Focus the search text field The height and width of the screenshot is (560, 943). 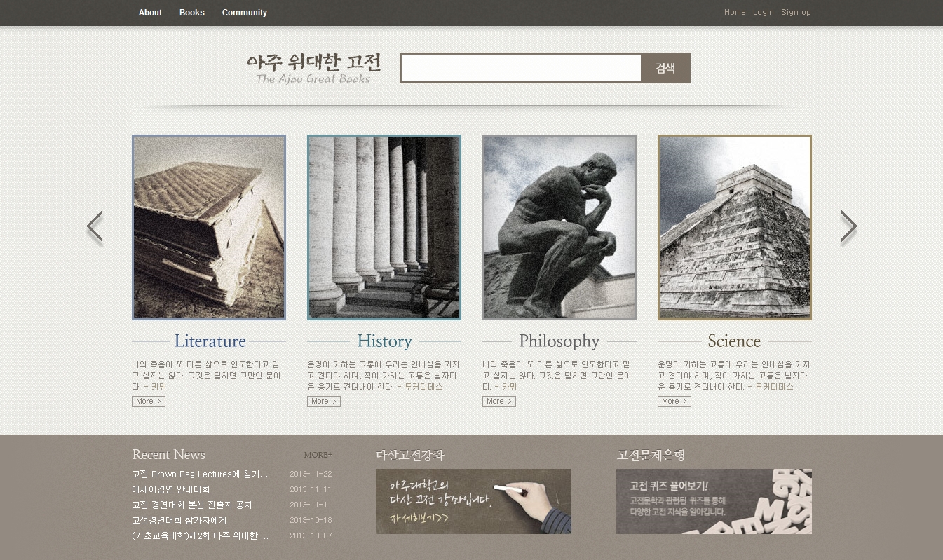(521, 68)
